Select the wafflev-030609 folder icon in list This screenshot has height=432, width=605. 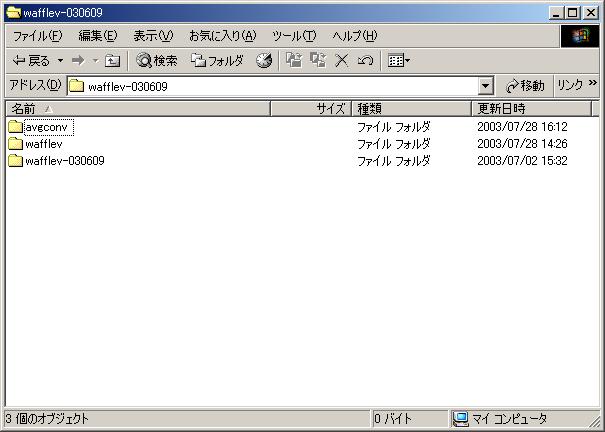[x=15, y=160]
